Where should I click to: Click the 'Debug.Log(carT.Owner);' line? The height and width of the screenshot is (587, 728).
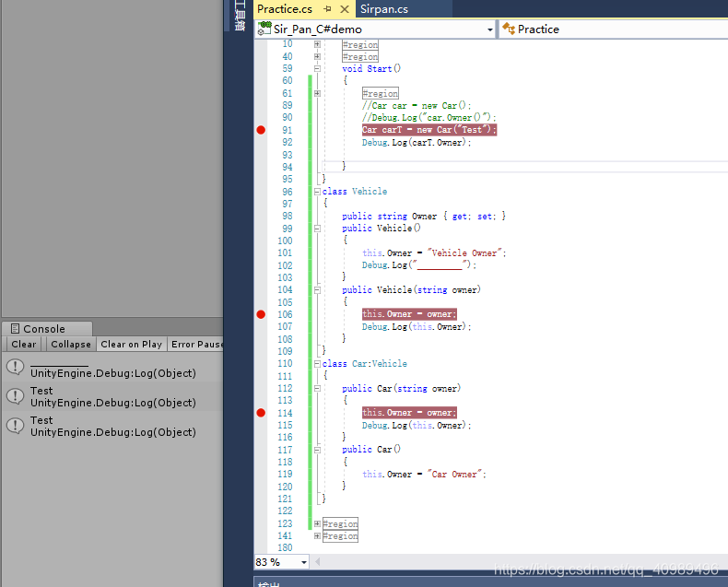pos(416,143)
